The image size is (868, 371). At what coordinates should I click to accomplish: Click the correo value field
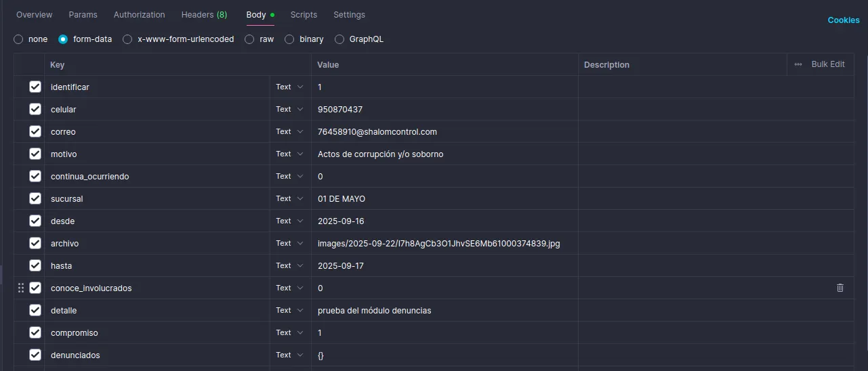point(444,131)
